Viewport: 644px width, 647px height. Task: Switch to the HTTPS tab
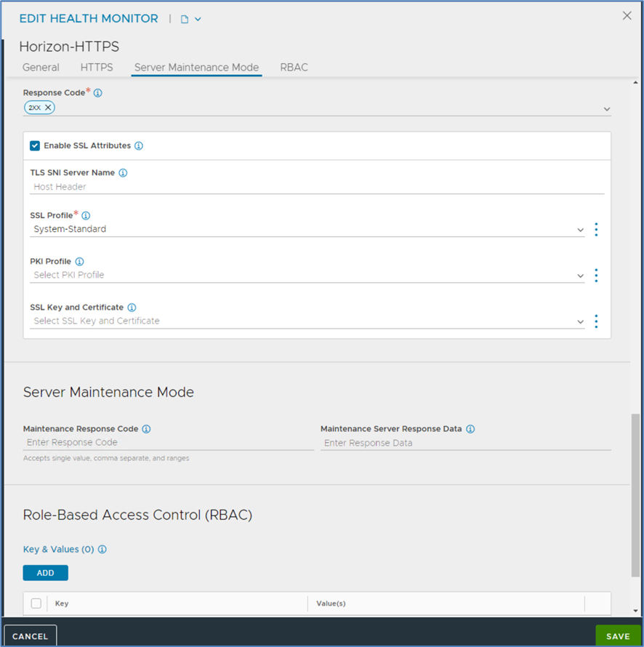(97, 68)
